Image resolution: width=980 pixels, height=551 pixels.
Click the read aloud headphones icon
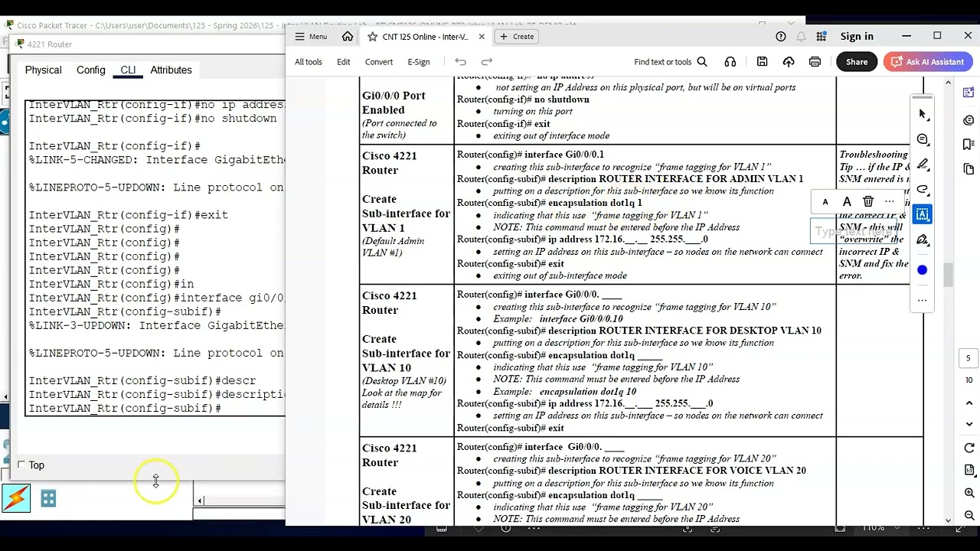[x=730, y=62]
